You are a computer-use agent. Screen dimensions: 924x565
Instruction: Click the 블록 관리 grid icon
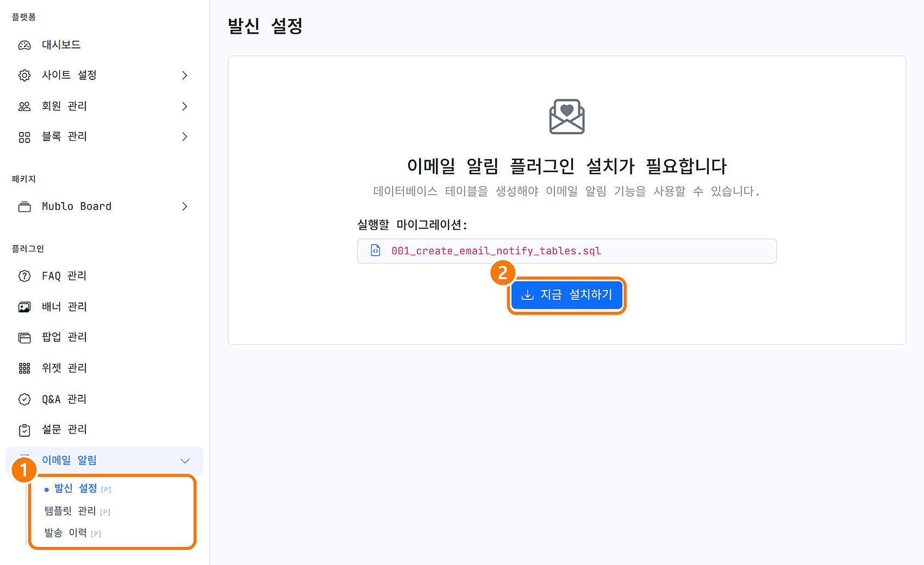[24, 137]
